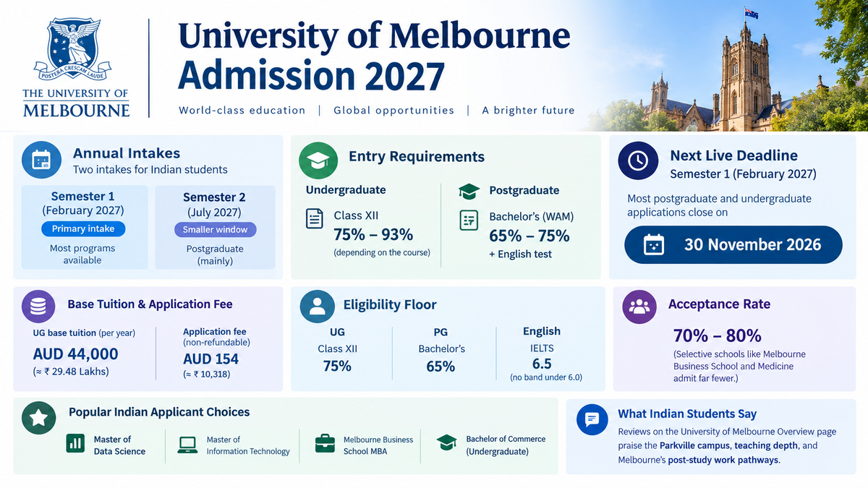
Task: Click the Primary intake badge
Action: (82, 229)
